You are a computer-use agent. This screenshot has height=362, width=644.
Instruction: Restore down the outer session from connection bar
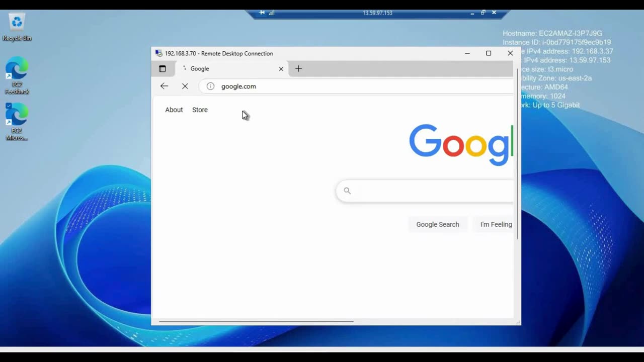(x=483, y=13)
